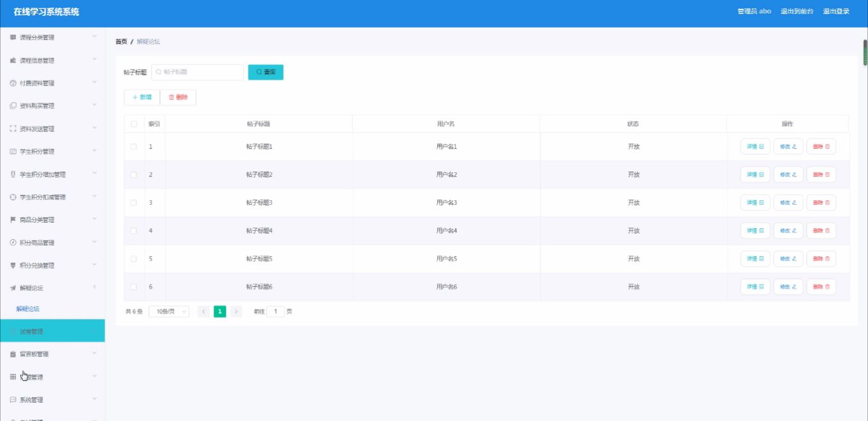Click 修改 edit icon for 帖子标题5
868x421 pixels.
pos(788,259)
